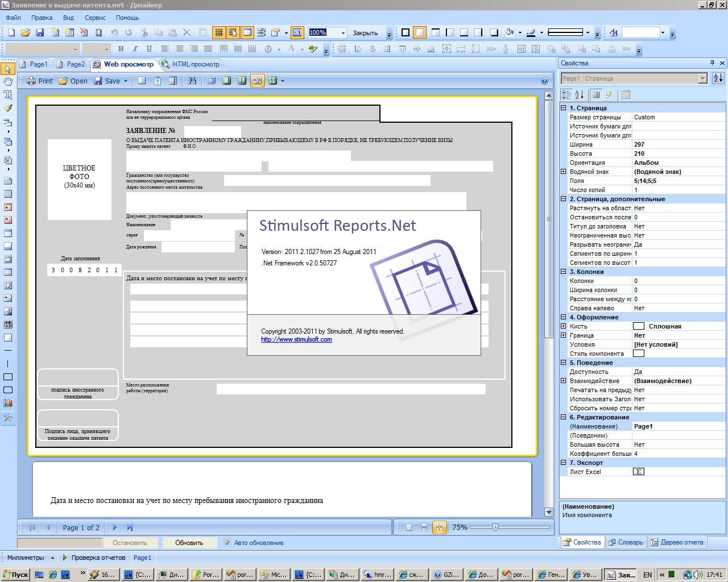Viewport: 728px width, 582px height.
Task: Expand Водяной знак property
Action: point(564,172)
